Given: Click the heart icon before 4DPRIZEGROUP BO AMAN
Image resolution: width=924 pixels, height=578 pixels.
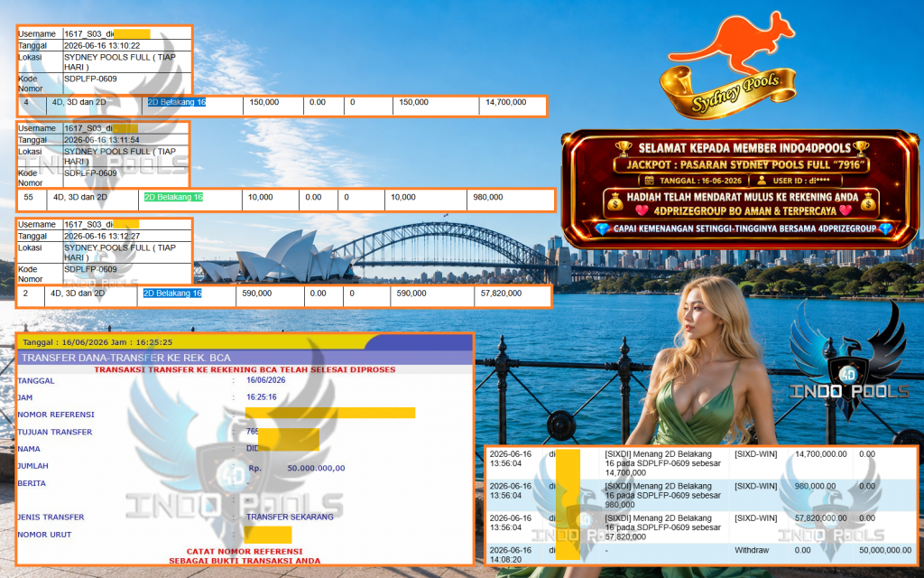Looking at the screenshot, I should tap(642, 210).
